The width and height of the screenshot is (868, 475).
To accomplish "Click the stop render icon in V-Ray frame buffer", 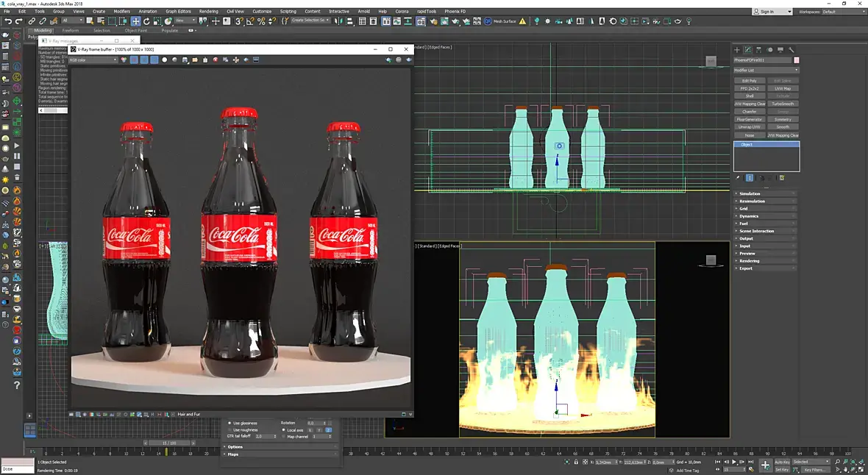I will click(x=216, y=60).
